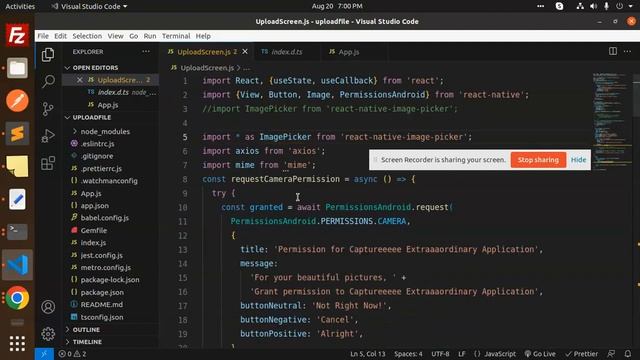Open notifications bell in status bar
Viewport: 640px width, 360px height.
click(628, 354)
